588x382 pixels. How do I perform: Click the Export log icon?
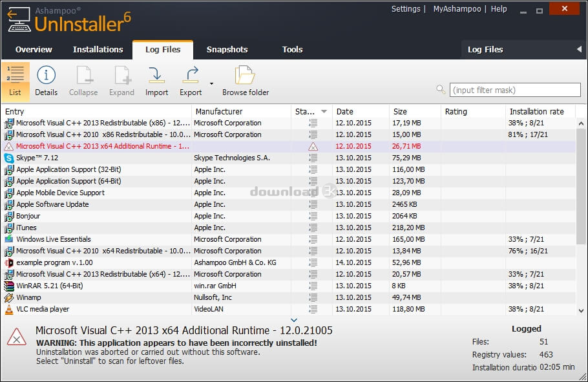(189, 76)
